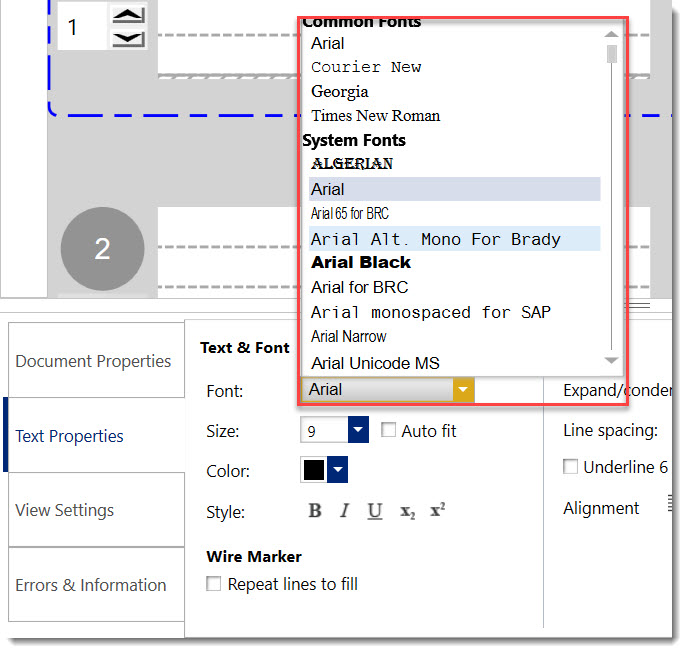Apply Underline text style

click(x=375, y=511)
